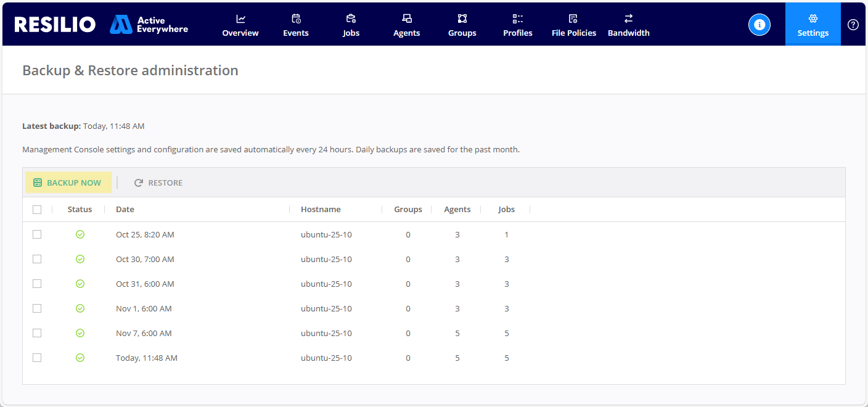The image size is (868, 407).
Task: Open Agents section icon
Action: 407,18
